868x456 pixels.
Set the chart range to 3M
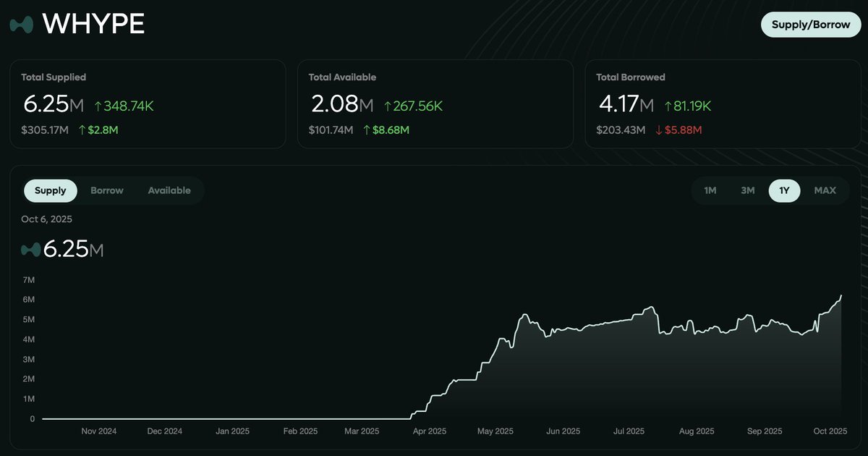(x=748, y=190)
